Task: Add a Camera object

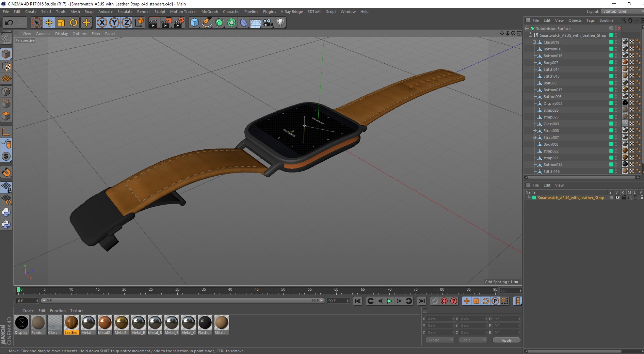Action: point(268,23)
